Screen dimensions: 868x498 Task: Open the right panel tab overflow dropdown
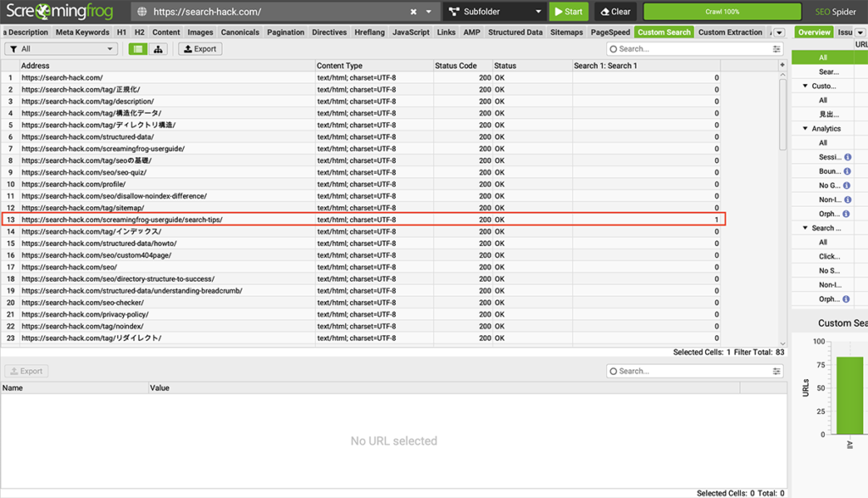pos(860,32)
